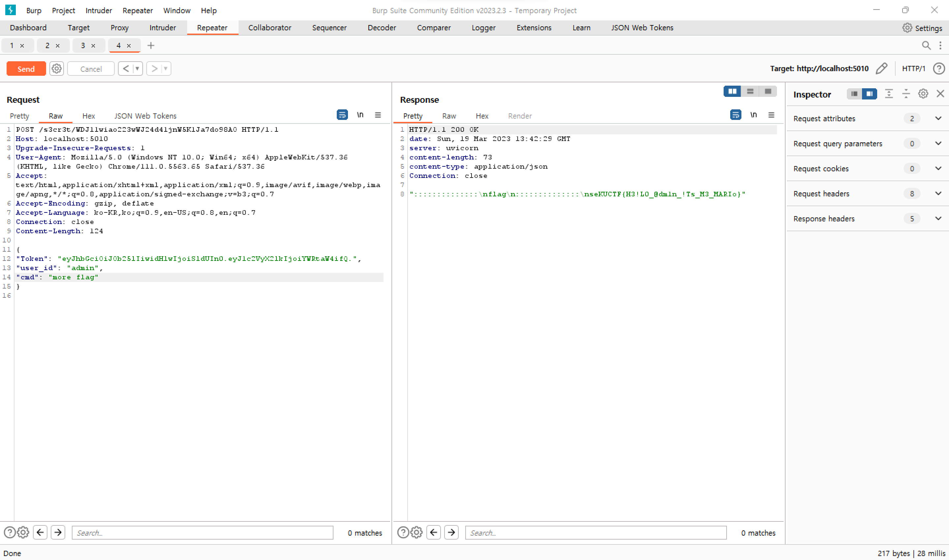Toggle non-printable characters in request pane

pyautogui.click(x=360, y=115)
